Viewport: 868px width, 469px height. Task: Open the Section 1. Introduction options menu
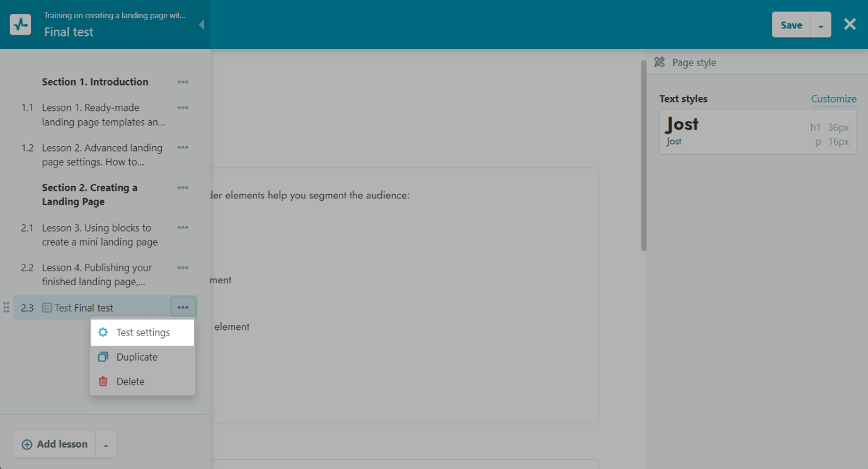(183, 82)
